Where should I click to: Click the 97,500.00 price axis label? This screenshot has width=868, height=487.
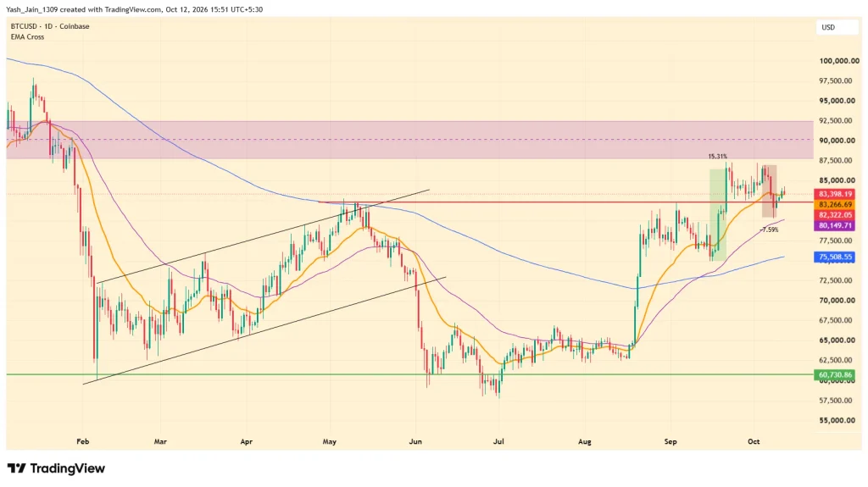(x=837, y=80)
